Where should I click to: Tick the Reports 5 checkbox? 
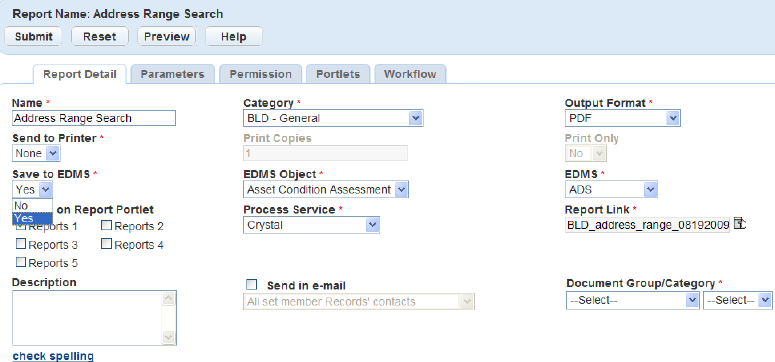click(21, 262)
